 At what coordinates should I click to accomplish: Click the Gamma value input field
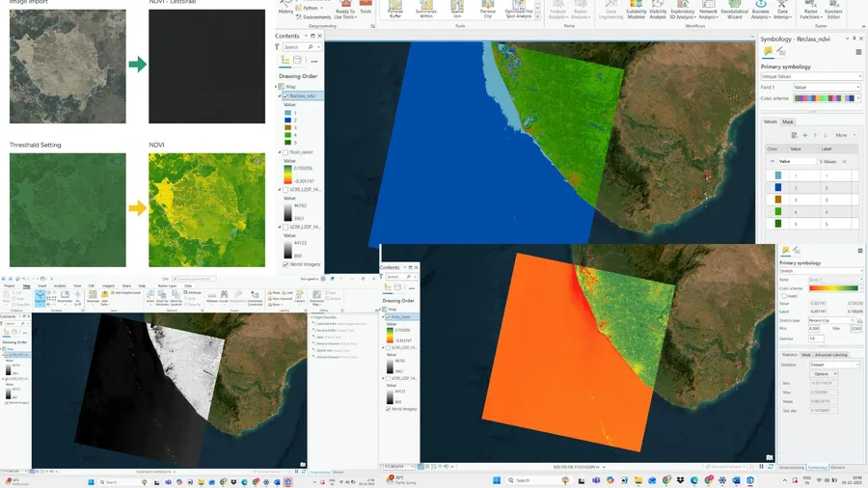point(816,339)
